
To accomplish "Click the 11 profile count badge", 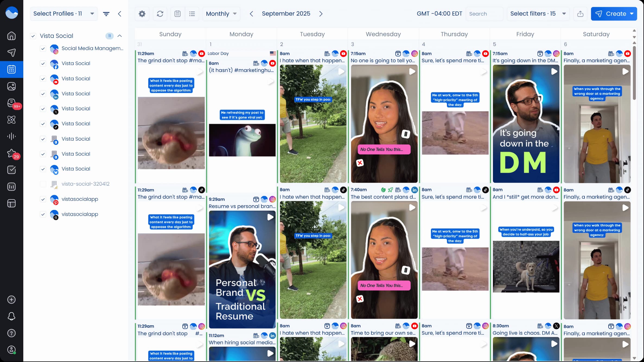I will point(109,36).
